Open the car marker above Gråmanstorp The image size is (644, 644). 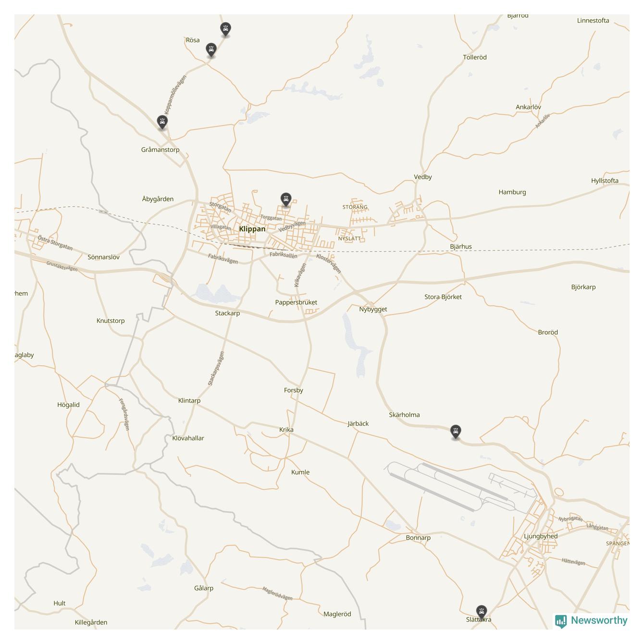[162, 122]
